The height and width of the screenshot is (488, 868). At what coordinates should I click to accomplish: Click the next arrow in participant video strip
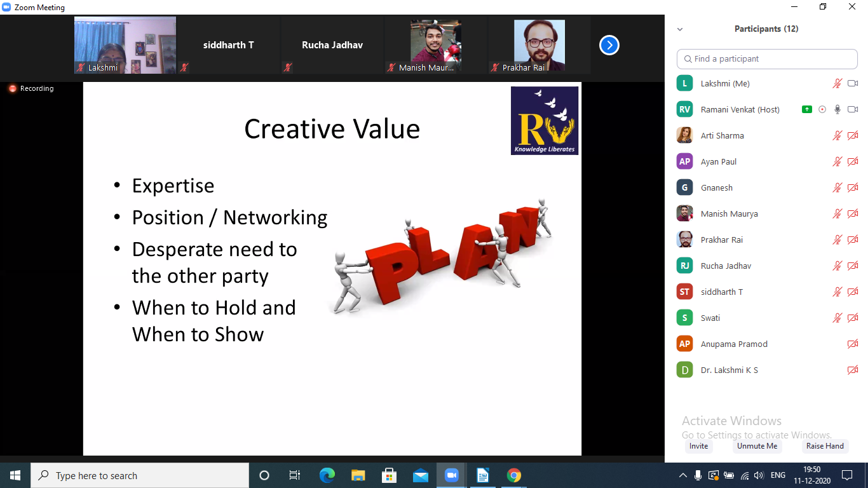point(609,45)
